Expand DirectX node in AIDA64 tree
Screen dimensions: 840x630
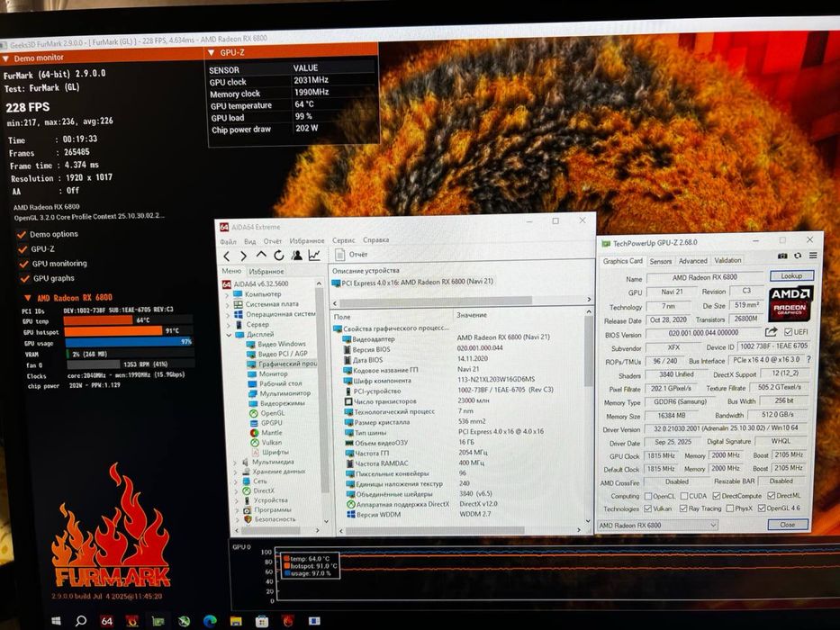(236, 491)
